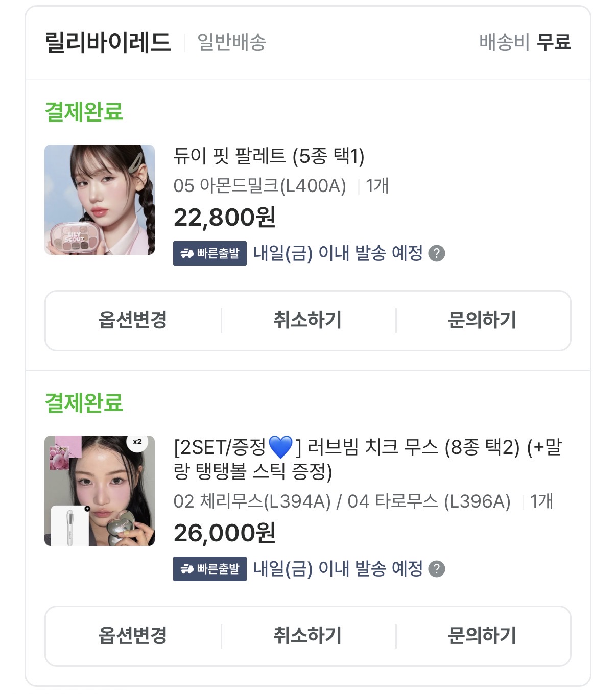Select 취소하기 for the palette order
Screen dimensions: 616x694
307,320
